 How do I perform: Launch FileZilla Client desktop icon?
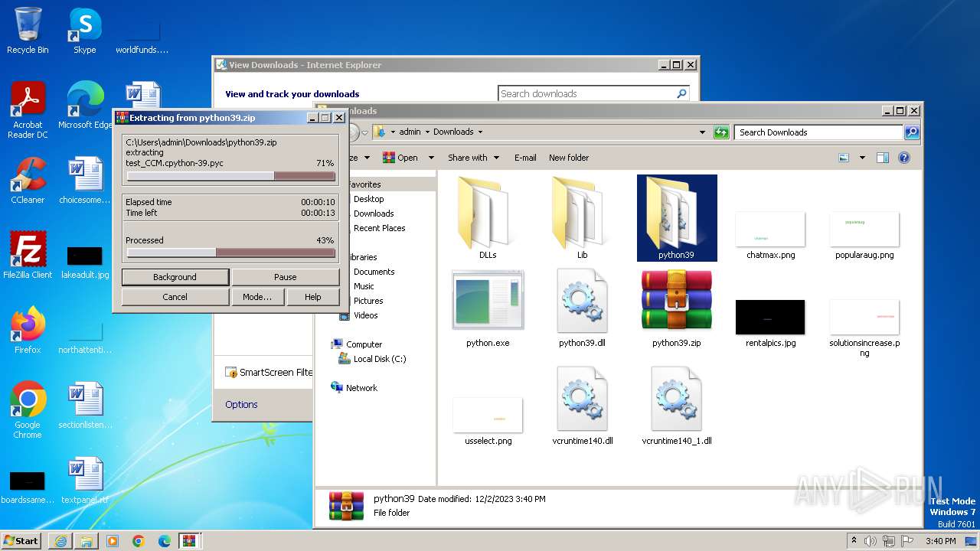(28, 256)
